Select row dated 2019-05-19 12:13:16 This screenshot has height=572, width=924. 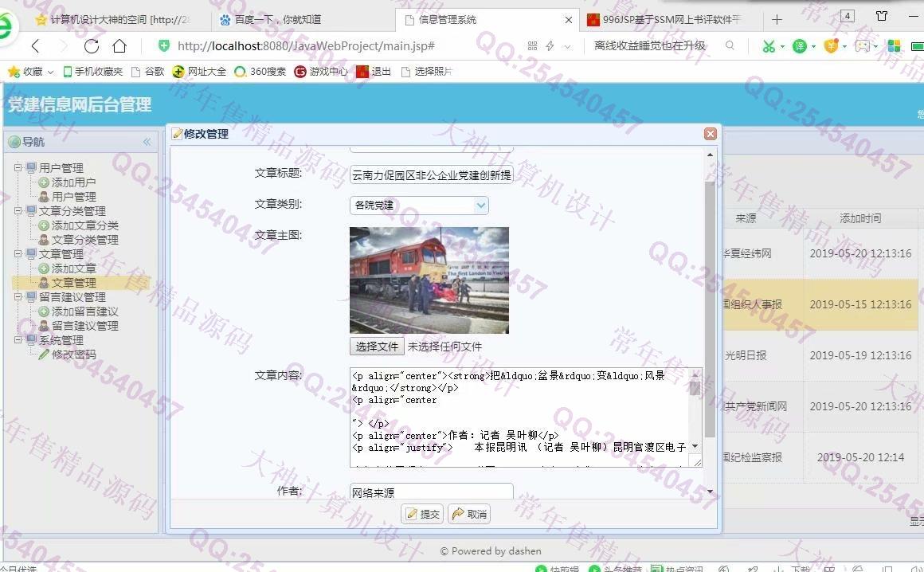(x=822, y=355)
